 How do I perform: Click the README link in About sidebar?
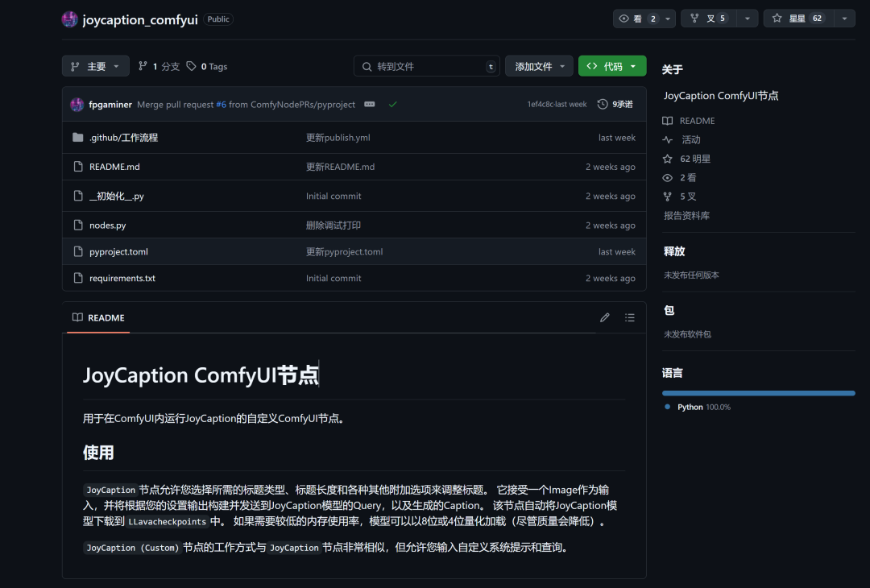click(689, 121)
